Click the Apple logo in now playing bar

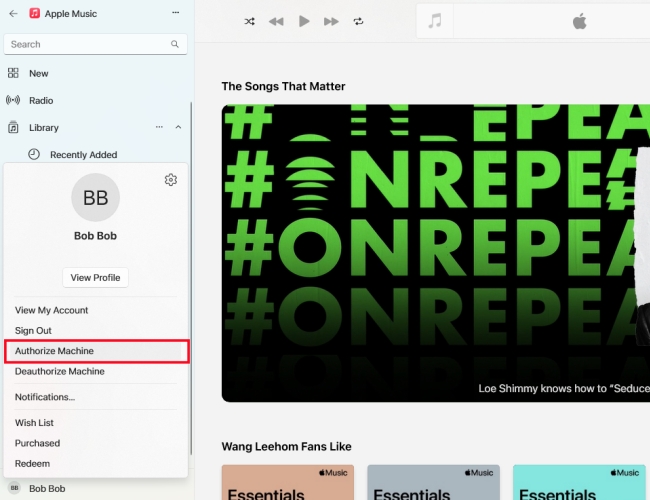click(580, 21)
